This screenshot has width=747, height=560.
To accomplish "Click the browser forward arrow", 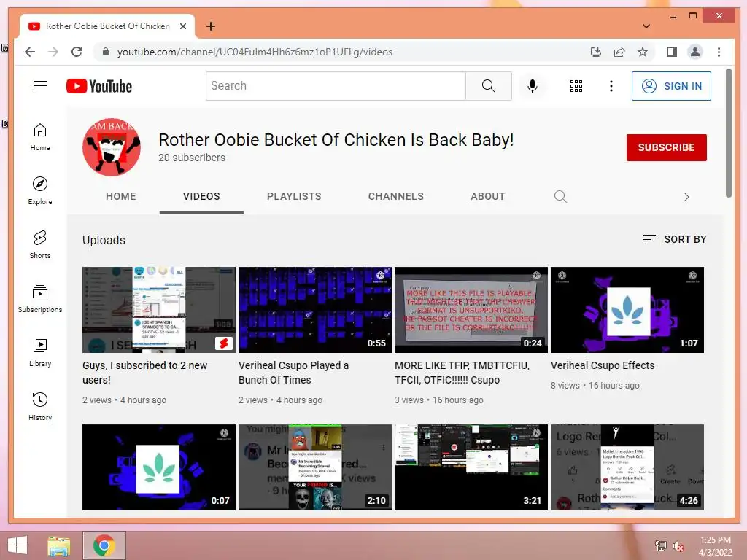I will (53, 52).
